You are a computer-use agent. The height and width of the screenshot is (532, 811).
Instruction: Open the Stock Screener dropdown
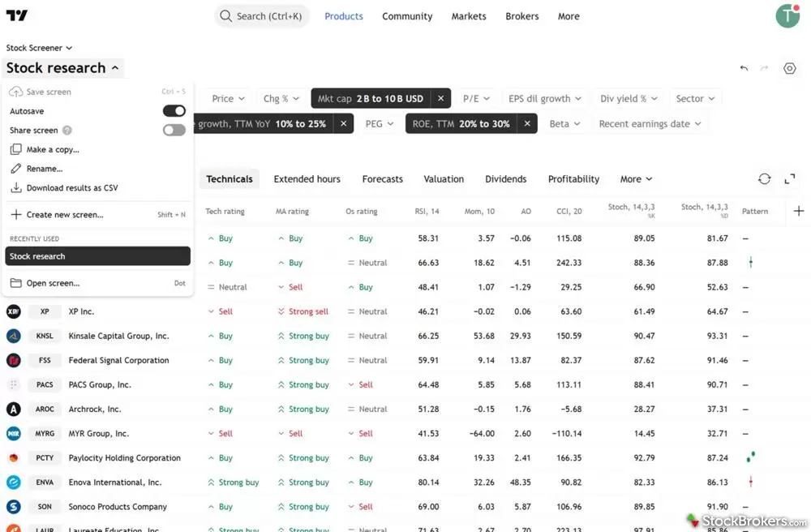click(39, 48)
